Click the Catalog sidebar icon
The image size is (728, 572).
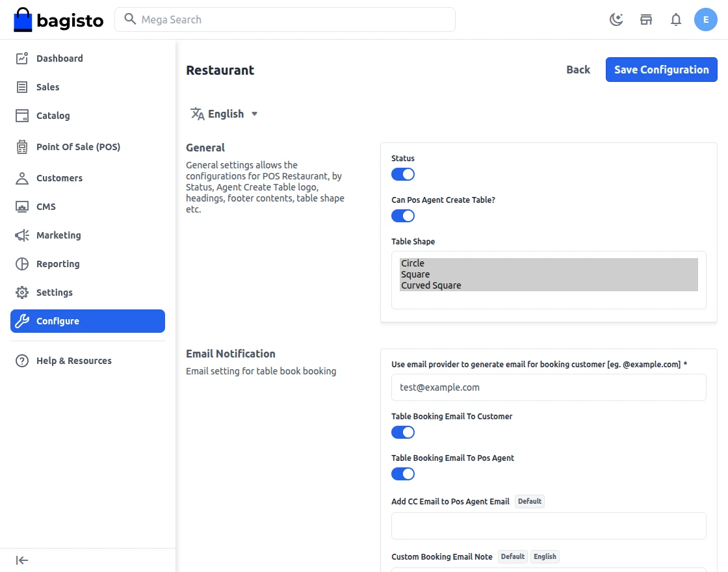pos(22,116)
